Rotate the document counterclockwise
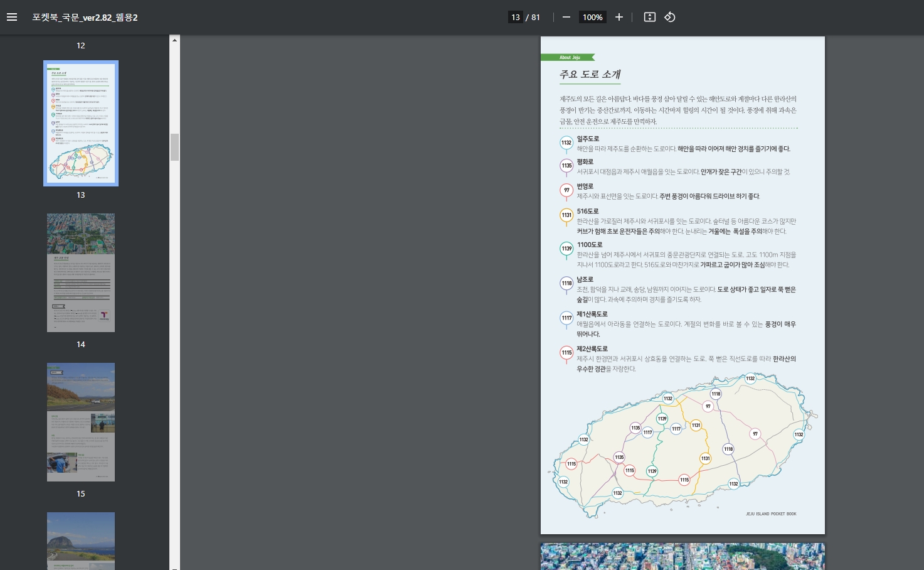Screen dimensions: 924x570 pyautogui.click(x=670, y=17)
